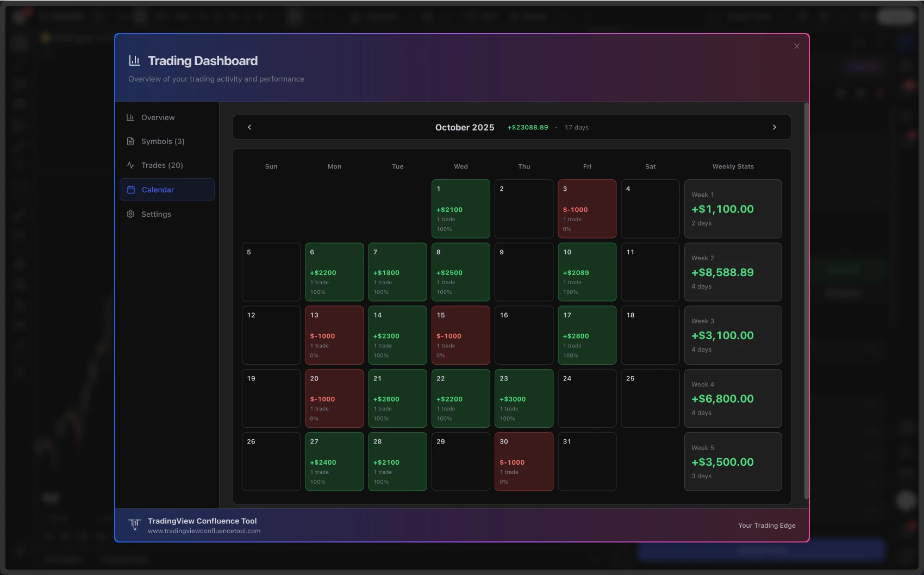Click the +$23088.89 monthly total
The image size is (924, 575).
pyautogui.click(x=527, y=127)
